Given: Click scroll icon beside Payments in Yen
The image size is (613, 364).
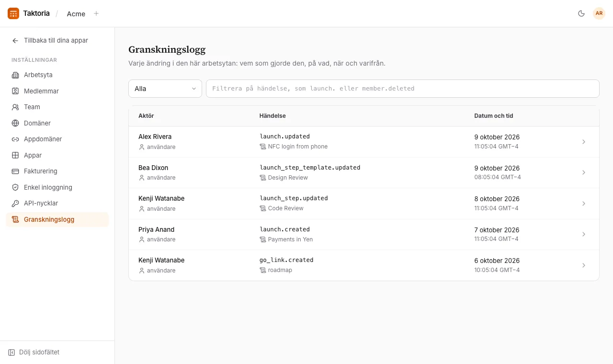Looking at the screenshot, I should coord(262,239).
